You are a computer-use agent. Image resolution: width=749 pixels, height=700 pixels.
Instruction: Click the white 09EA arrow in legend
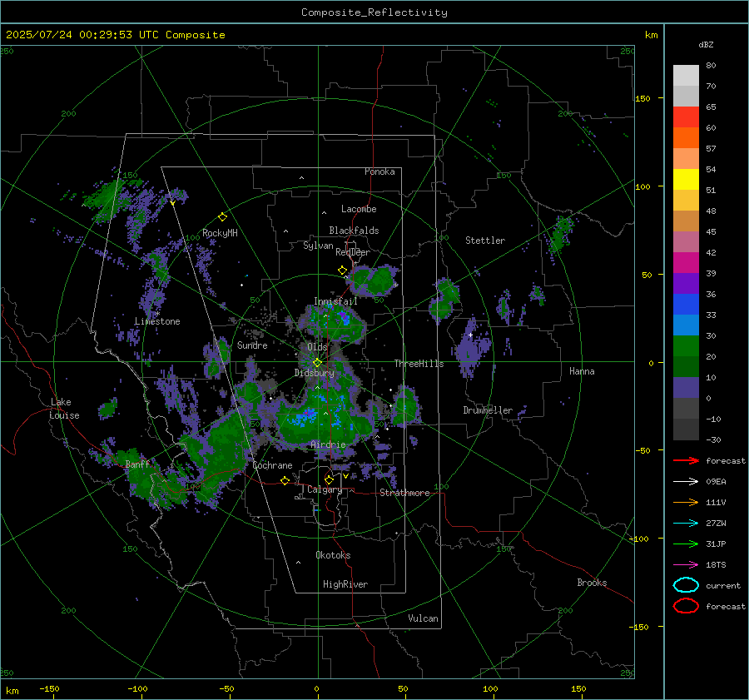[x=686, y=481]
